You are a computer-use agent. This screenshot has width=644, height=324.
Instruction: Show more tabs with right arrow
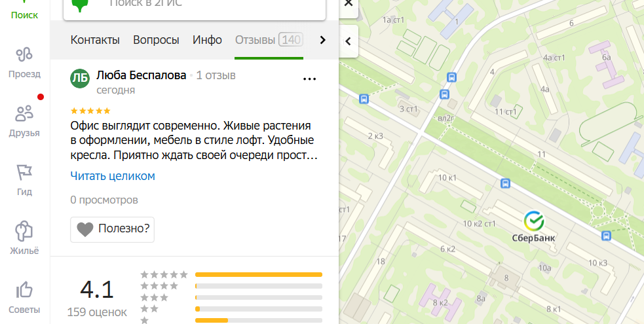[x=322, y=40]
